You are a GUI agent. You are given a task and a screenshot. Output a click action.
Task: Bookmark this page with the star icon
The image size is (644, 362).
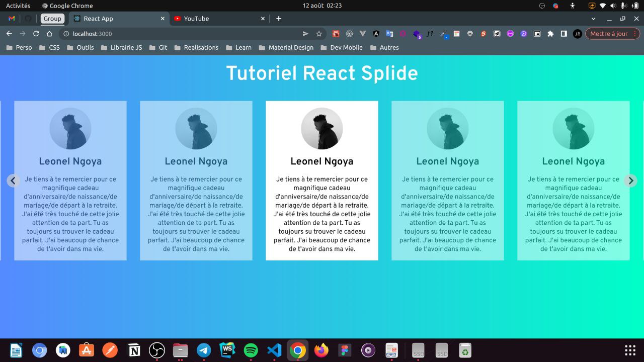pyautogui.click(x=319, y=34)
